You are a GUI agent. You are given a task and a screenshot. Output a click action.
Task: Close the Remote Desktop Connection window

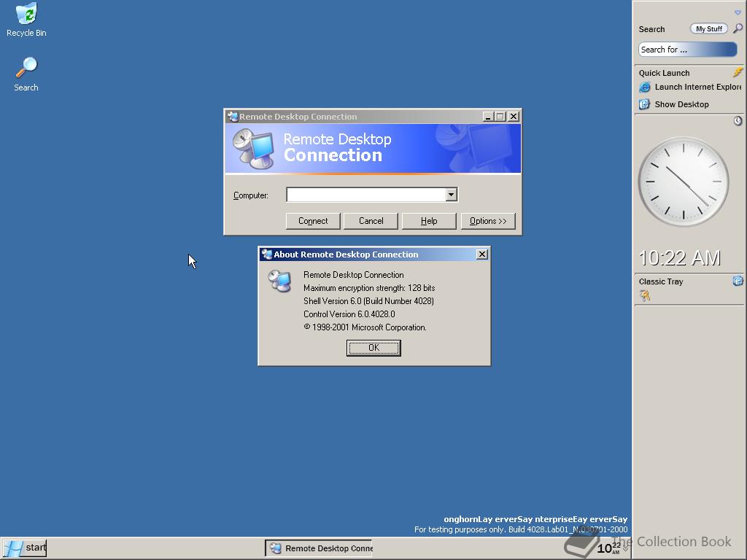coord(514,117)
